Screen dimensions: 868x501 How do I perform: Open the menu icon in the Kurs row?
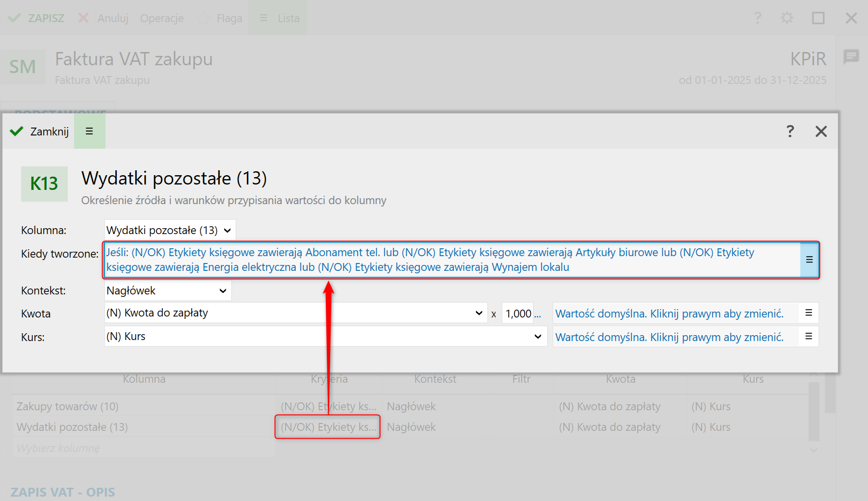809,337
